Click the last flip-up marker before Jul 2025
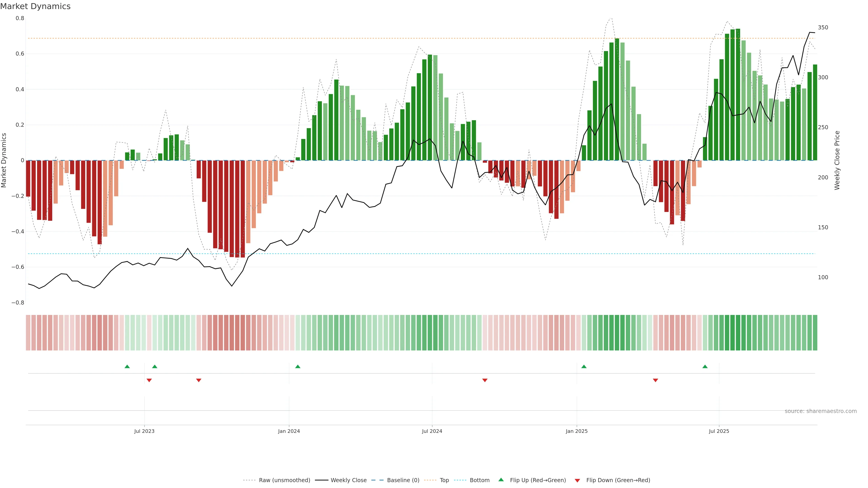The image size is (868, 488). [x=705, y=366]
